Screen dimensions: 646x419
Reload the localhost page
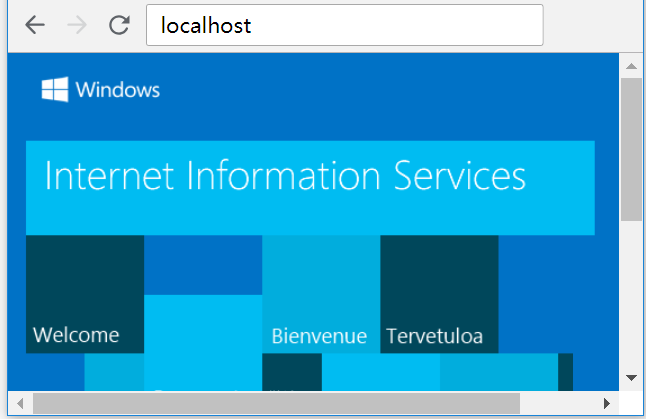[x=119, y=25]
